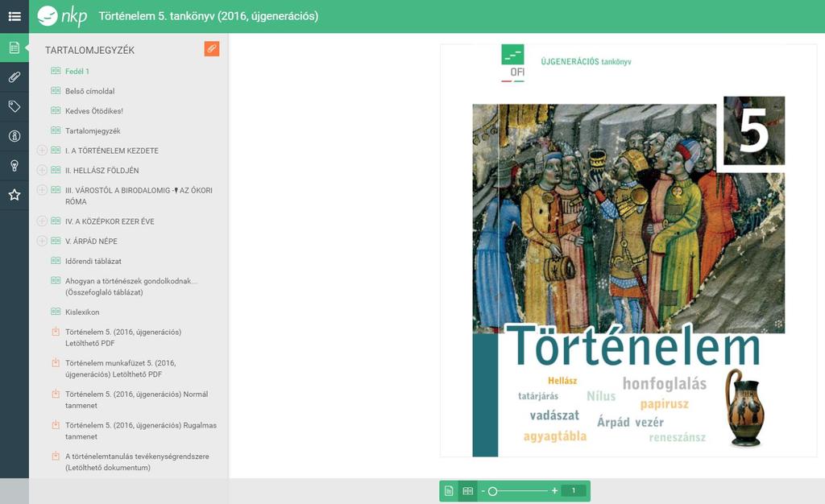Viewport: 825px width, 504px height.
Task: Click the zoom slider handle
Action: [492, 491]
